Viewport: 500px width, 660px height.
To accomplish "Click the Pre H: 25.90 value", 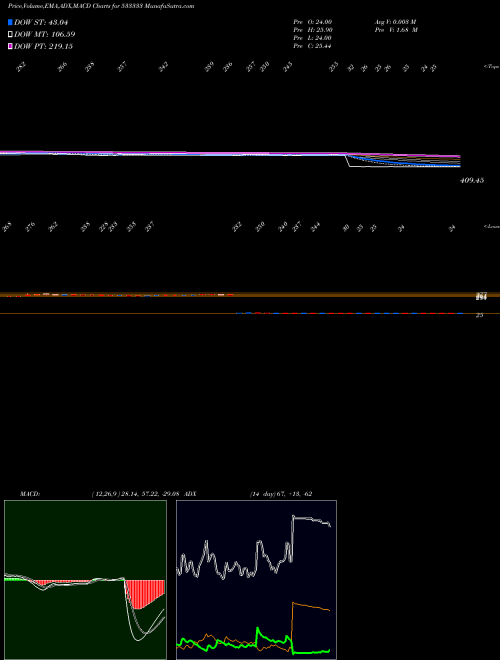I will click(x=313, y=30).
